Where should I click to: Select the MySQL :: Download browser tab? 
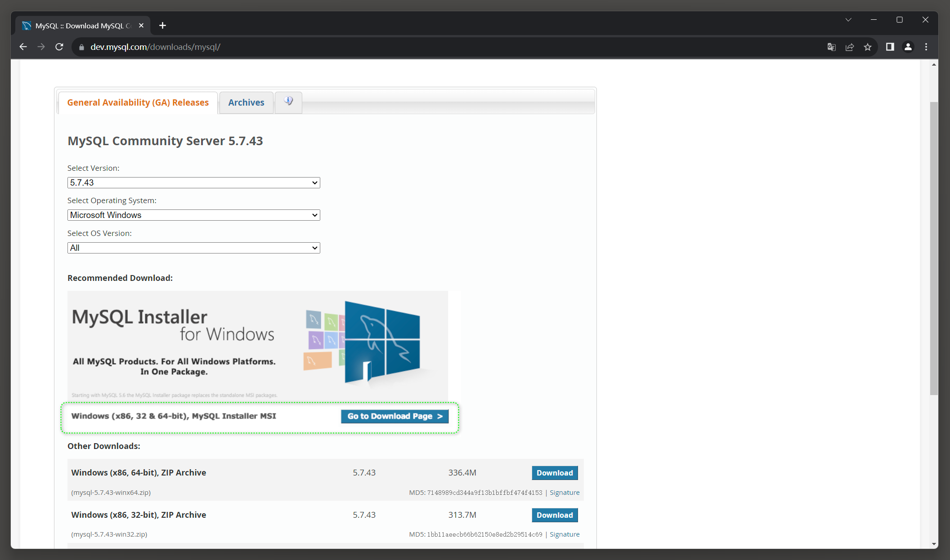(x=83, y=26)
